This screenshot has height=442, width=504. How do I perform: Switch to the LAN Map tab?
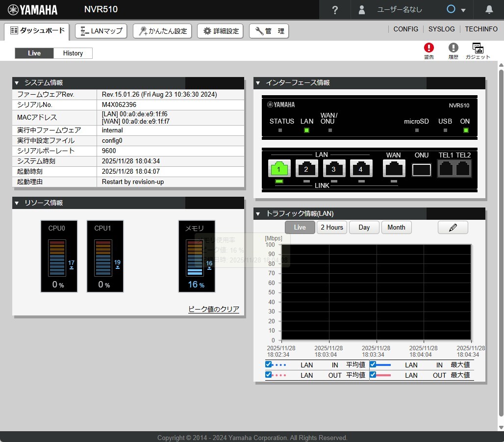pyautogui.click(x=101, y=31)
